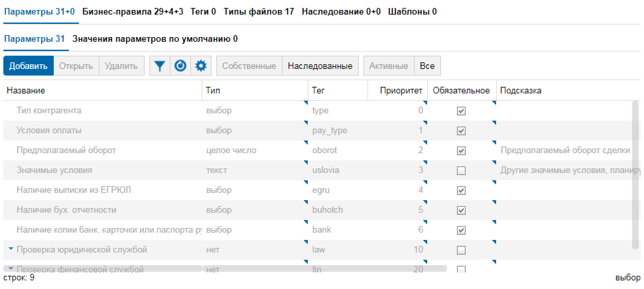Image resolution: width=644 pixels, height=289 pixels.
Task: Collapse the Проверка юридической службой row
Action: pos(11,249)
